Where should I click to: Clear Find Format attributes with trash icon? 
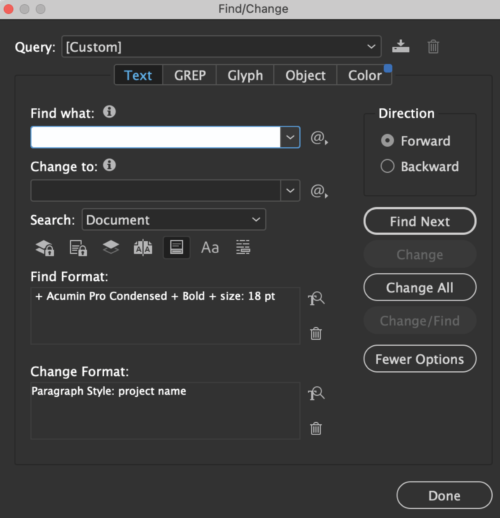tap(316, 333)
